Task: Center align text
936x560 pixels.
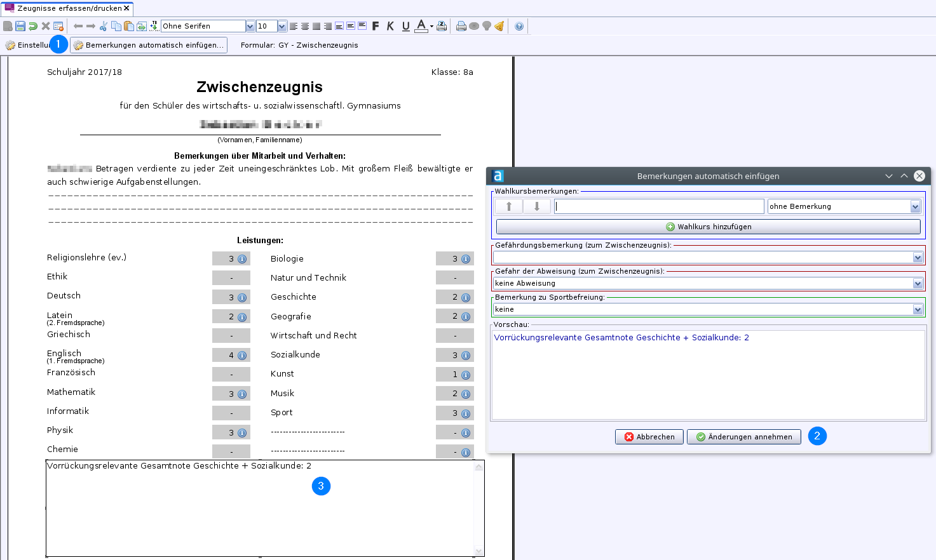Action: (x=305, y=26)
